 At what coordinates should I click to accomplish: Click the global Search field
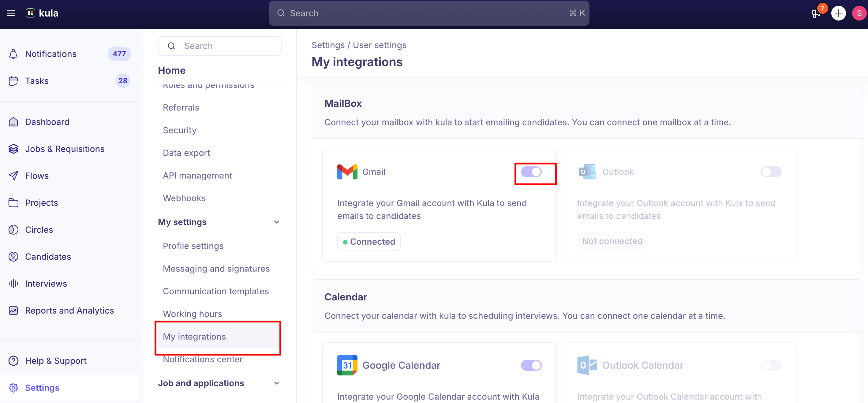(428, 13)
